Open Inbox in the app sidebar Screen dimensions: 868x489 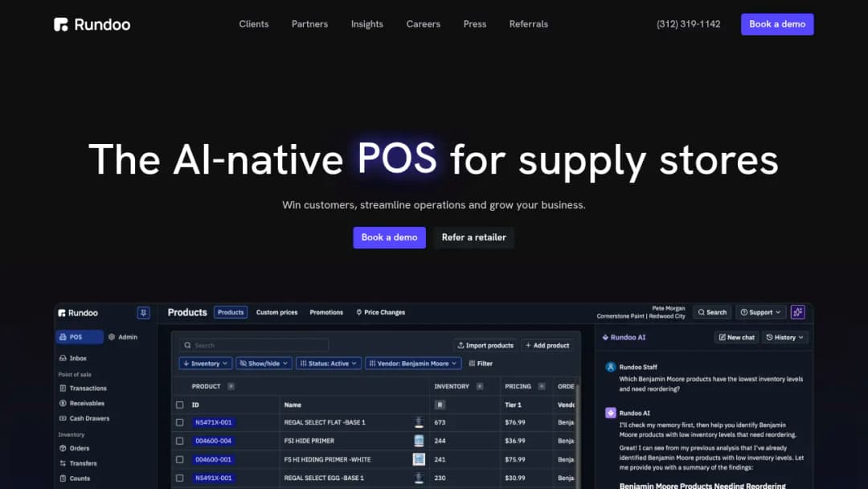(72, 358)
